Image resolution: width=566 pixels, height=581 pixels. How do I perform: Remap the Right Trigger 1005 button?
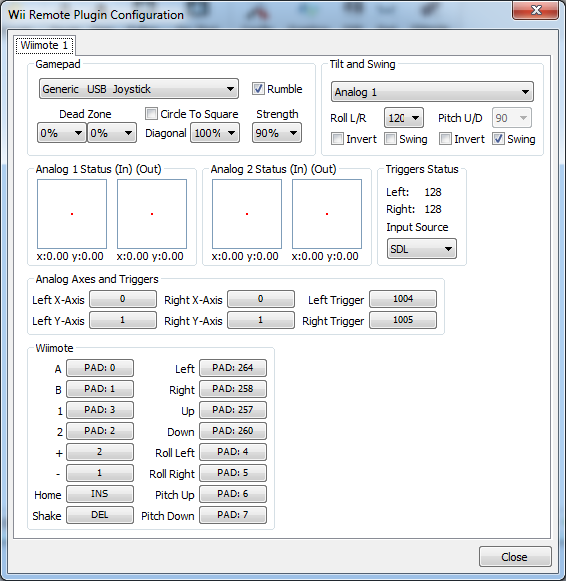point(403,320)
